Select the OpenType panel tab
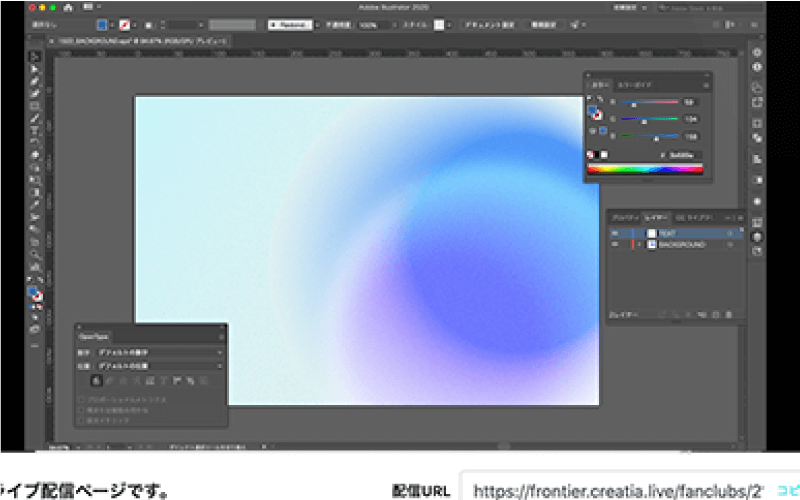Image resolution: width=800 pixels, height=500 pixels. coord(93,337)
